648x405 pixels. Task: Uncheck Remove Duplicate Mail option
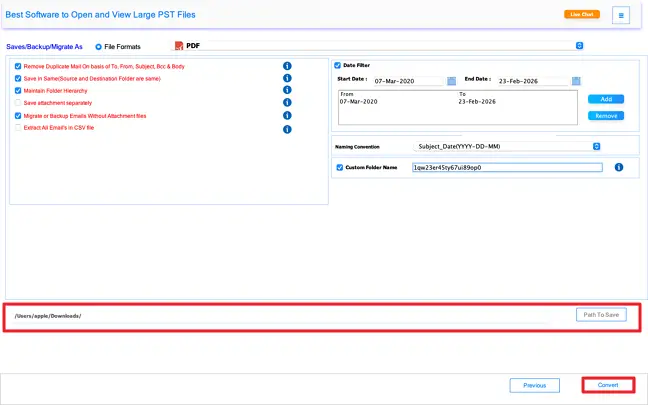click(18, 66)
